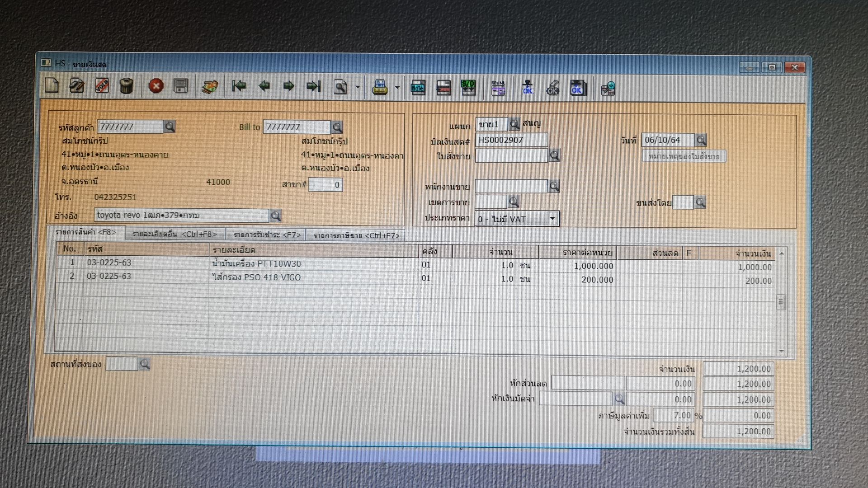Click the floppy disk save icon
The height and width of the screenshot is (488, 868).
[181, 86]
